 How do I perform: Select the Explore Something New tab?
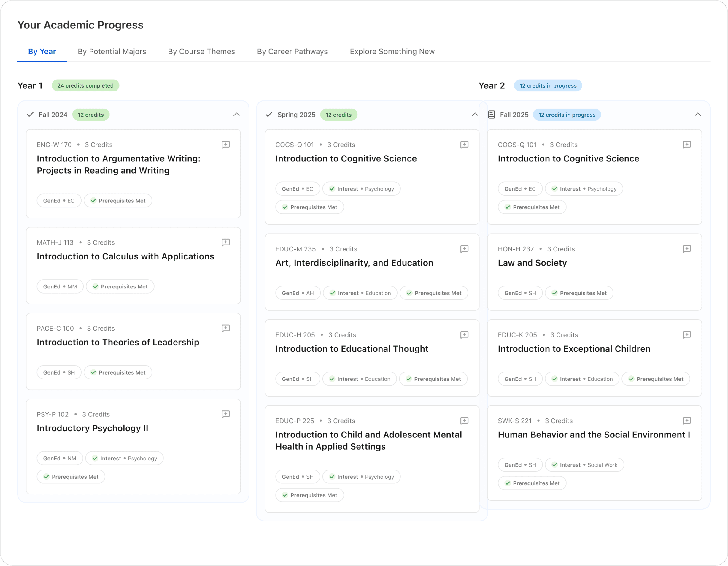point(392,51)
